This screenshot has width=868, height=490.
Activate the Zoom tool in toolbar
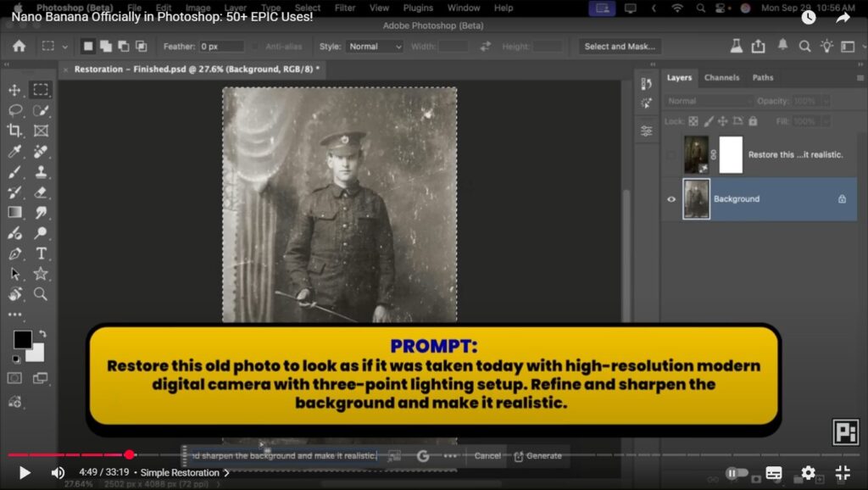pyautogui.click(x=41, y=294)
